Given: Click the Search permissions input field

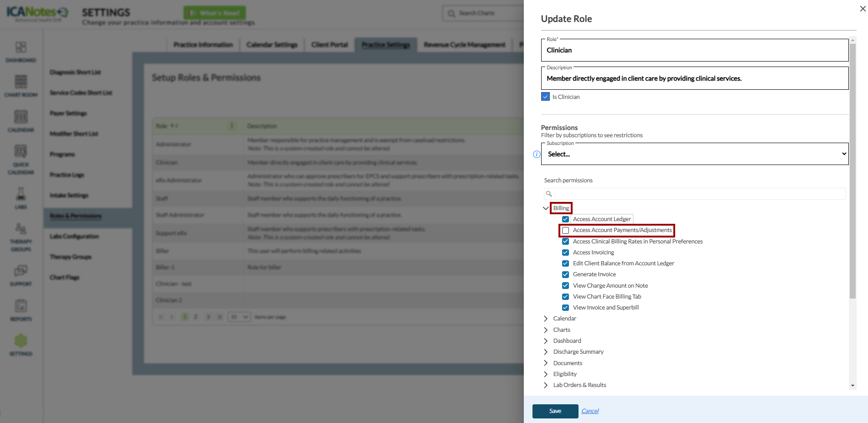Looking at the screenshot, I should click(697, 194).
